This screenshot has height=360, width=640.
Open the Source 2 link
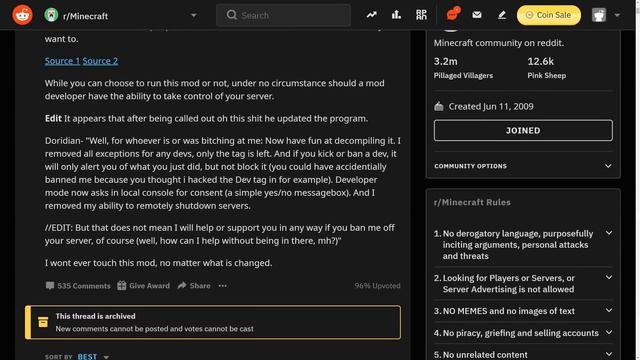[x=100, y=61]
